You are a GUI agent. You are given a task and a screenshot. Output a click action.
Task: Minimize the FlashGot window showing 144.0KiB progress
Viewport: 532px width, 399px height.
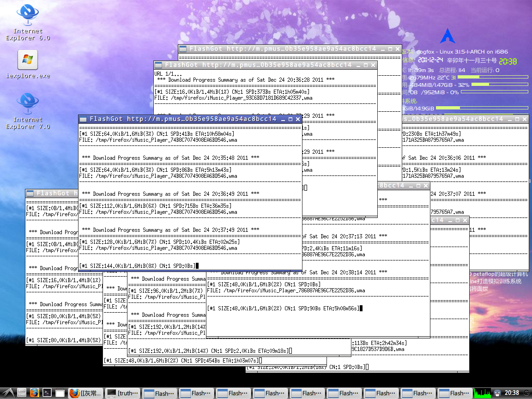[x=283, y=120]
